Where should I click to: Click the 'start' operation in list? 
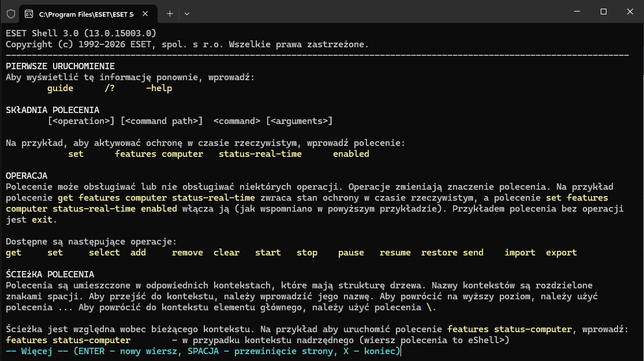268,253
